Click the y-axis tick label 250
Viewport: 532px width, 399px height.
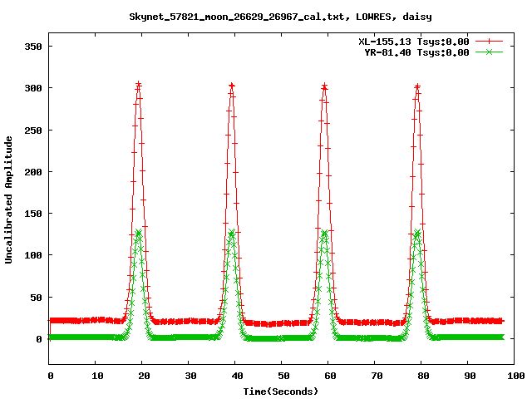tap(33, 131)
